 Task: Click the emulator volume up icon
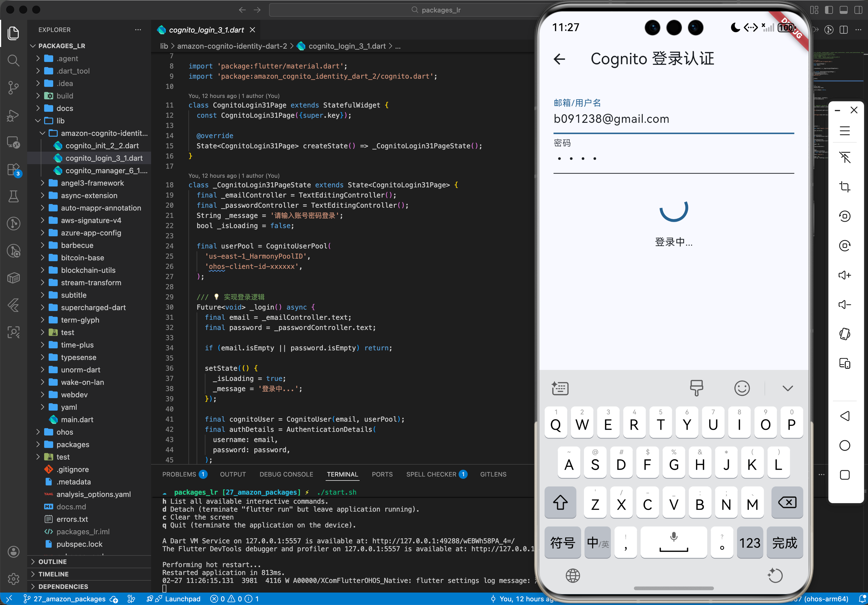[845, 275]
